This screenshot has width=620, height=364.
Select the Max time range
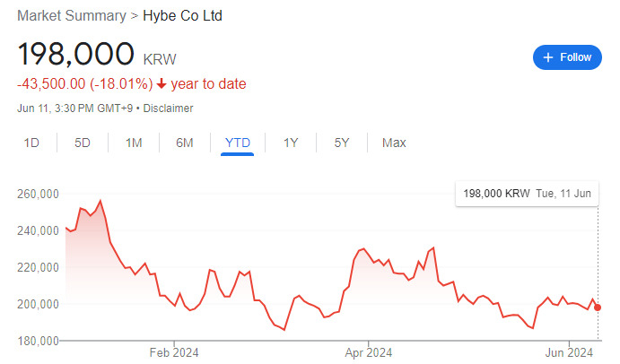394,143
